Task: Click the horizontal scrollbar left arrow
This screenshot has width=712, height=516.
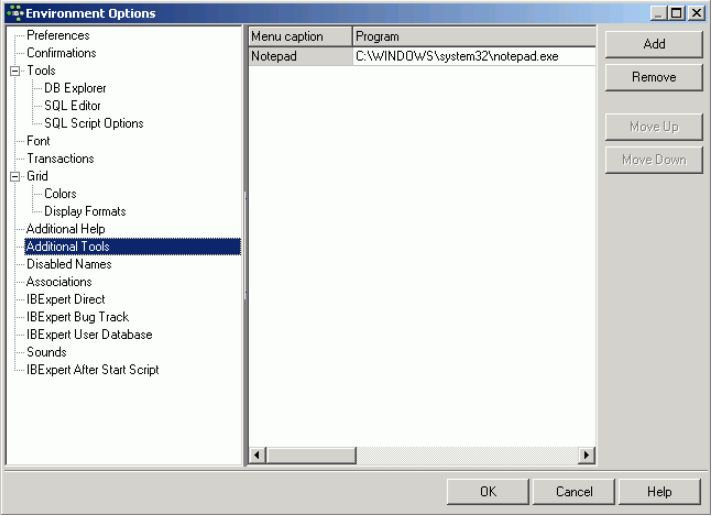Action: tap(257, 456)
